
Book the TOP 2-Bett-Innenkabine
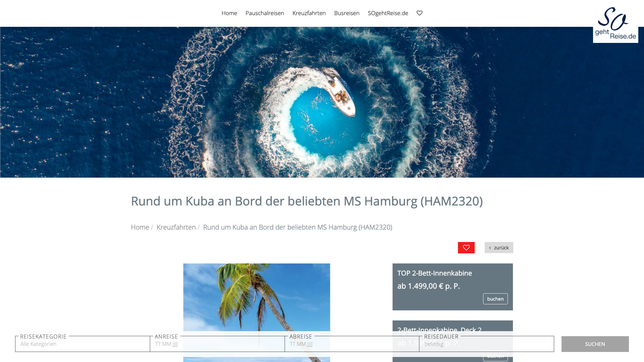[x=495, y=299]
